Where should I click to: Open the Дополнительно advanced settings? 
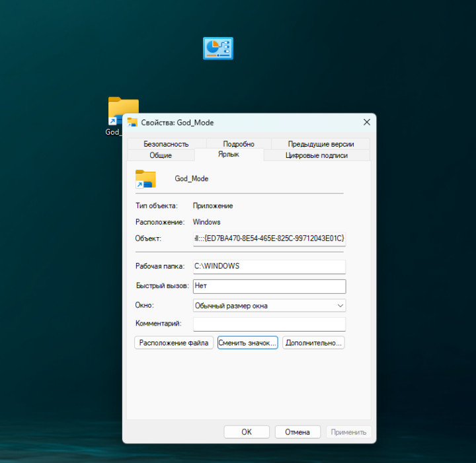pos(313,343)
